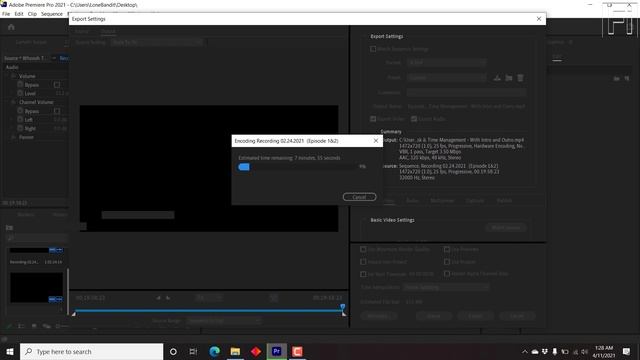
Task: Open File Explorer from the taskbar
Action: click(x=235, y=351)
